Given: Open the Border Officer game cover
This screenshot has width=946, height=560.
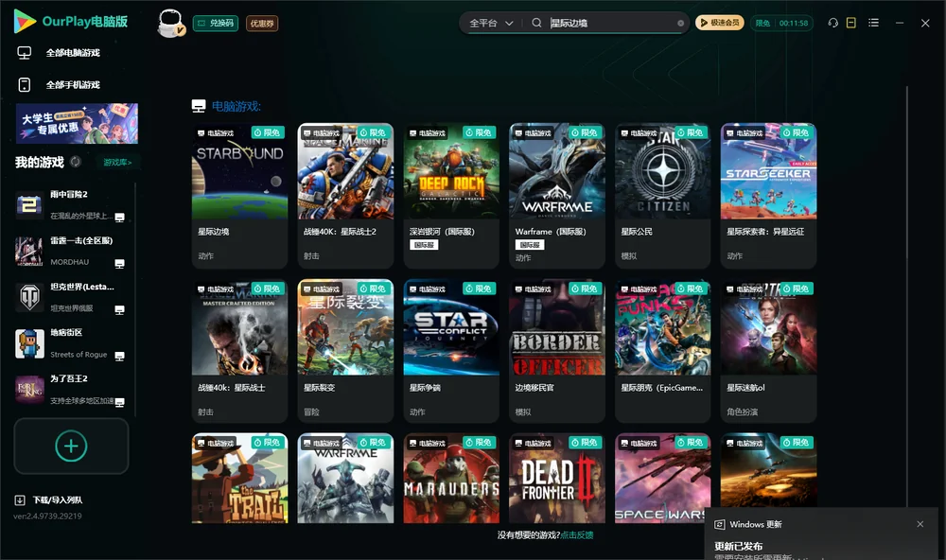Looking at the screenshot, I should coord(557,327).
